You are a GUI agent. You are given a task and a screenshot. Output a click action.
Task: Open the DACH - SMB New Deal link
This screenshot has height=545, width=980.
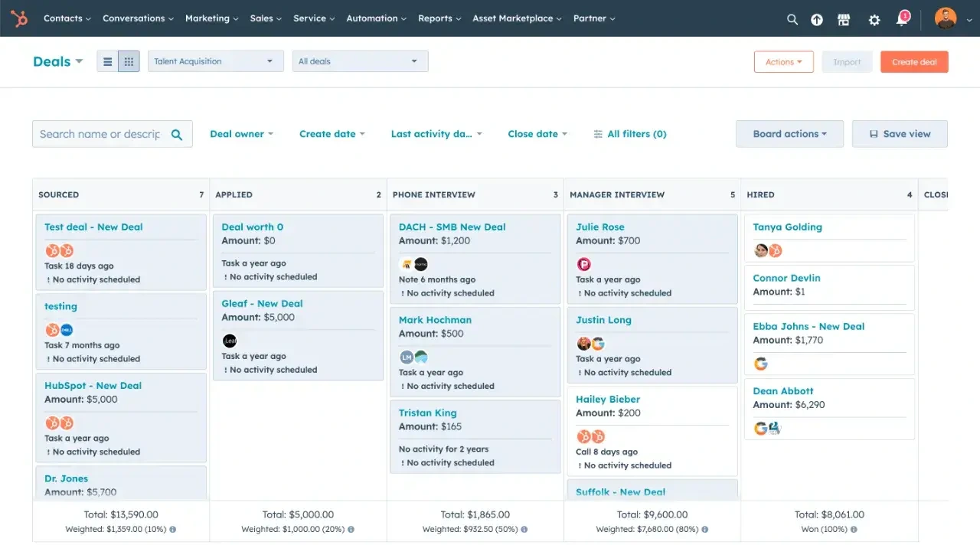(x=452, y=227)
